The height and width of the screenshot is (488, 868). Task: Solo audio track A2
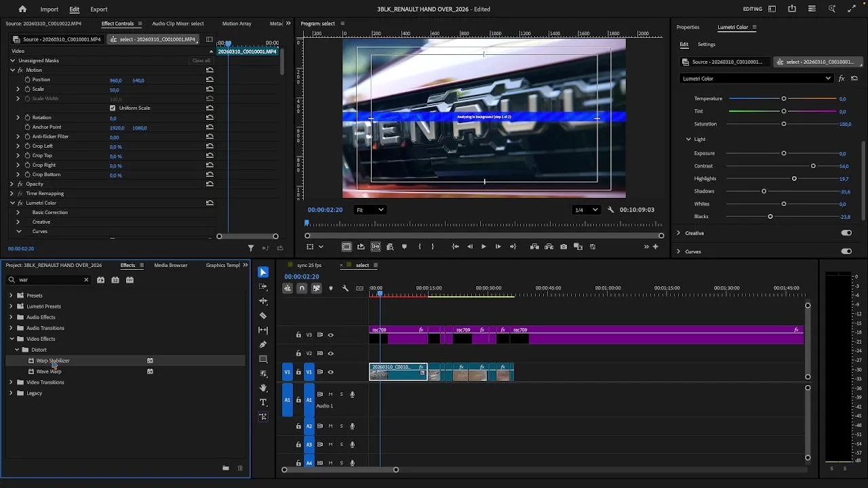pos(341,426)
